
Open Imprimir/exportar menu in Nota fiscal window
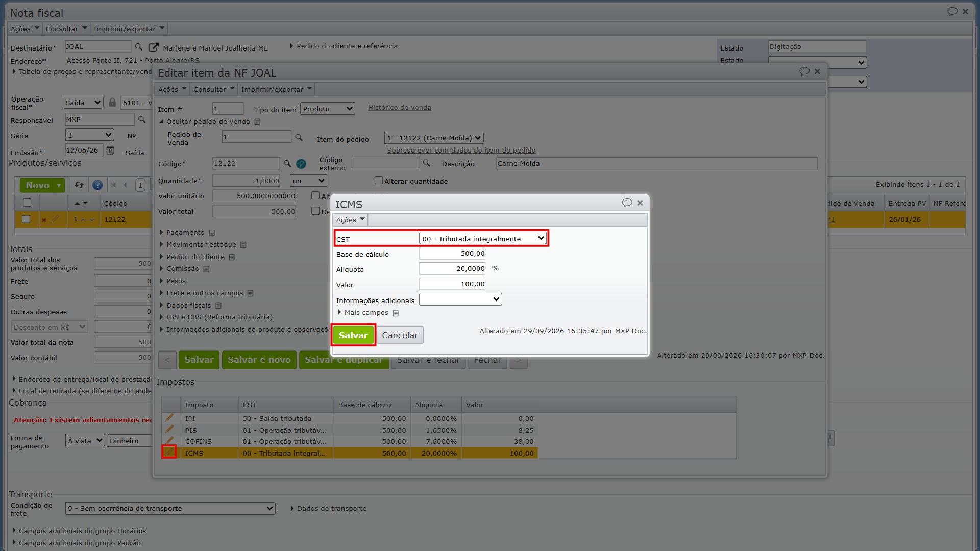tap(129, 29)
